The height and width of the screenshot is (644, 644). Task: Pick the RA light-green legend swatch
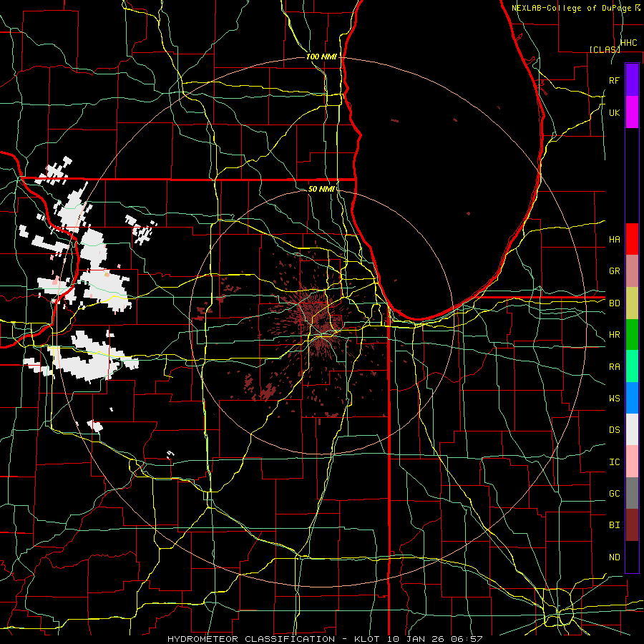coord(632,366)
